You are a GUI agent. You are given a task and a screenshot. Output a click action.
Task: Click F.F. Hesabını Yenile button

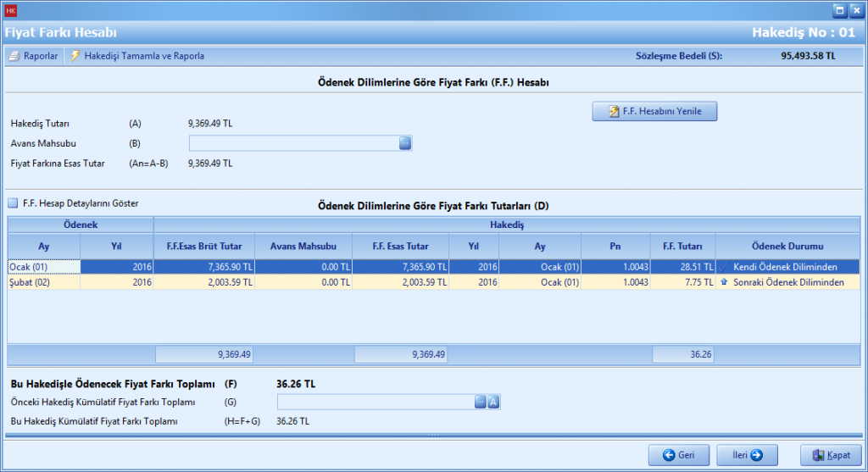[x=654, y=112]
